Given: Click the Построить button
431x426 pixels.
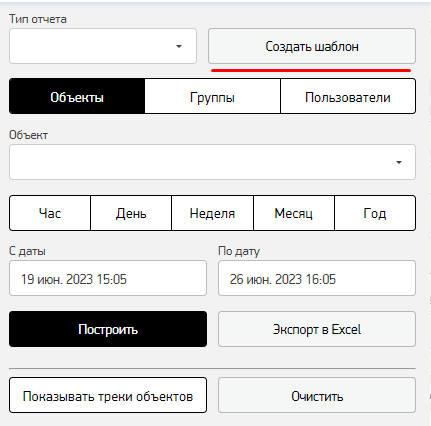Looking at the screenshot, I should pos(108,329).
